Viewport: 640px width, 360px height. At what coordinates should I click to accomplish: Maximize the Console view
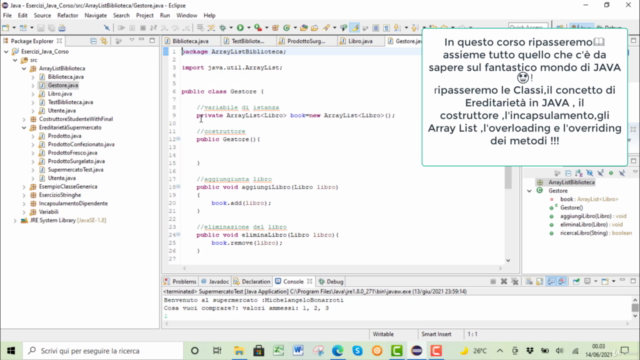click(x=633, y=281)
